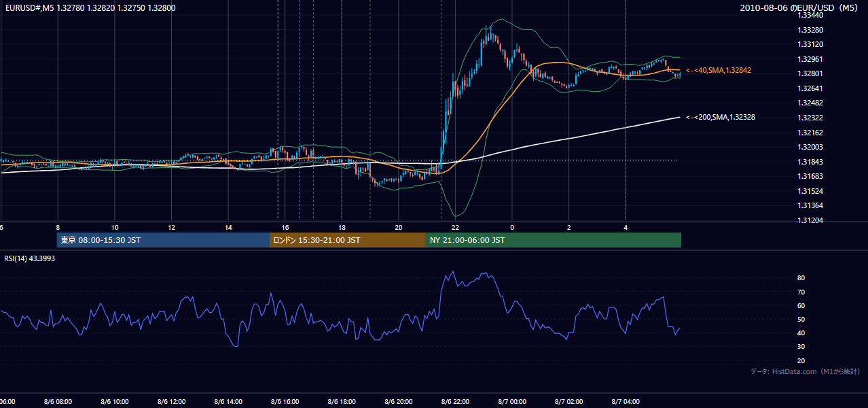This screenshot has height=408, width=868.
Task: Click price axis value 1.32482
Action: (x=810, y=103)
